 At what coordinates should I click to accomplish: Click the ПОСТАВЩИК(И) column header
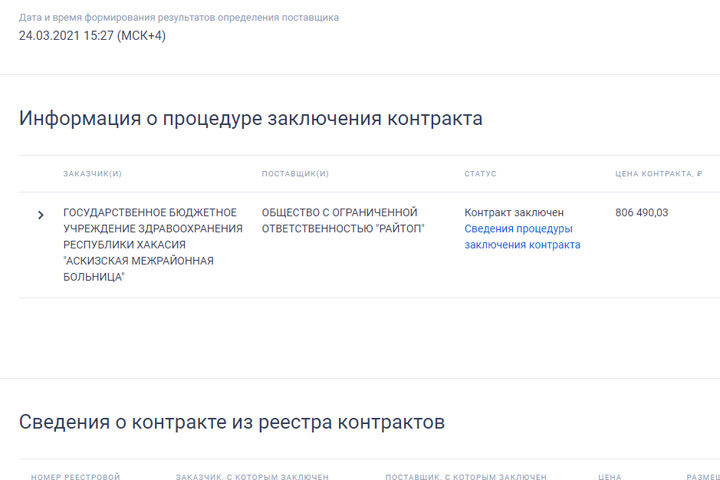click(x=295, y=174)
